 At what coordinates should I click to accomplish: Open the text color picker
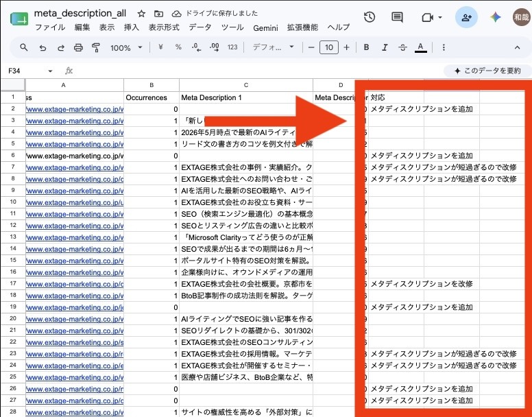coord(421,47)
